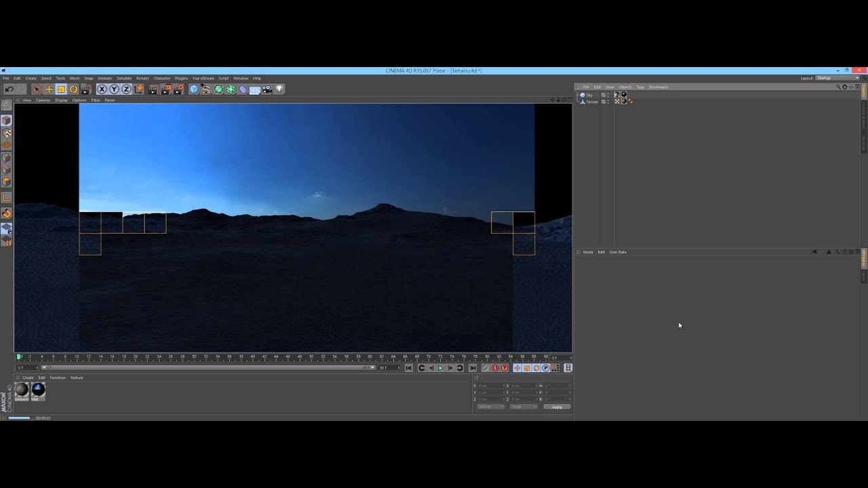868x488 pixels.
Task: Activate the Move tool
Action: coord(49,89)
